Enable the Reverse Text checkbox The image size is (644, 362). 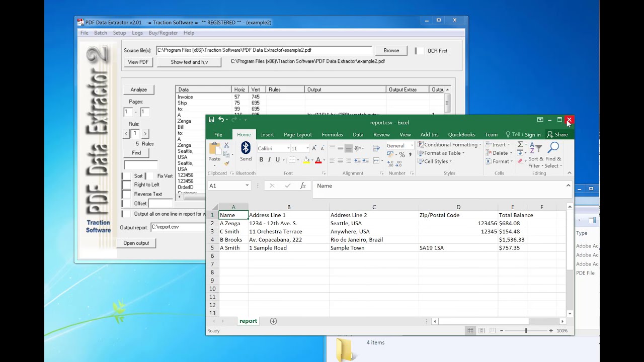click(x=126, y=194)
